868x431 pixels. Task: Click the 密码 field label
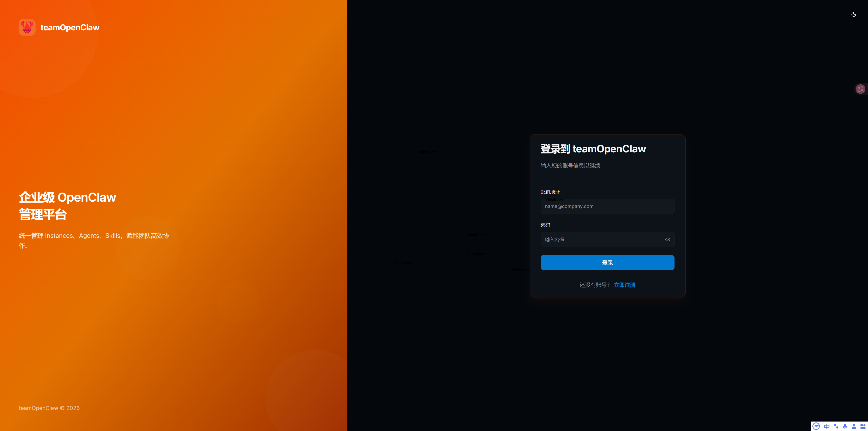[x=545, y=225]
